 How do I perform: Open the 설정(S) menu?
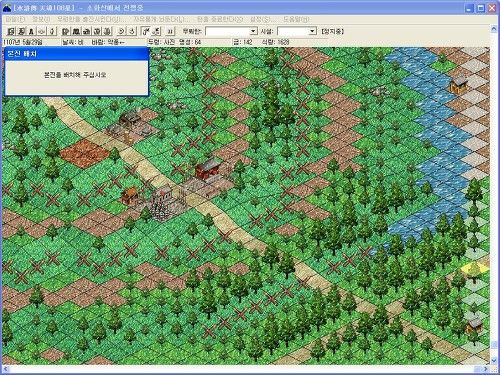(x=263, y=19)
